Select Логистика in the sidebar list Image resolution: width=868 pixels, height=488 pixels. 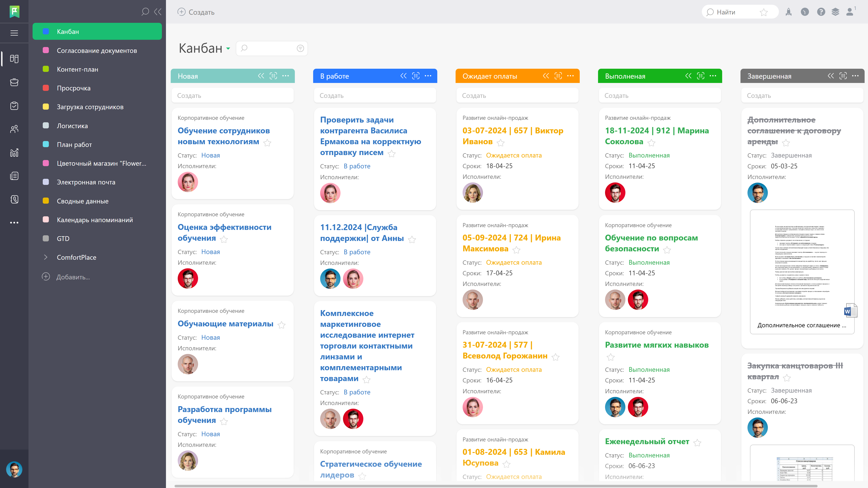point(72,126)
